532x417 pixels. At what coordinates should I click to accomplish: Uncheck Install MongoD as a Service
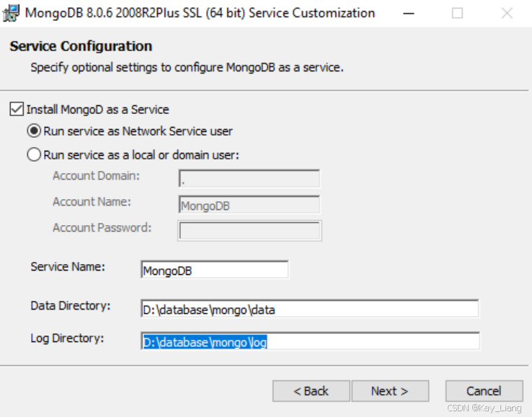coord(17,110)
